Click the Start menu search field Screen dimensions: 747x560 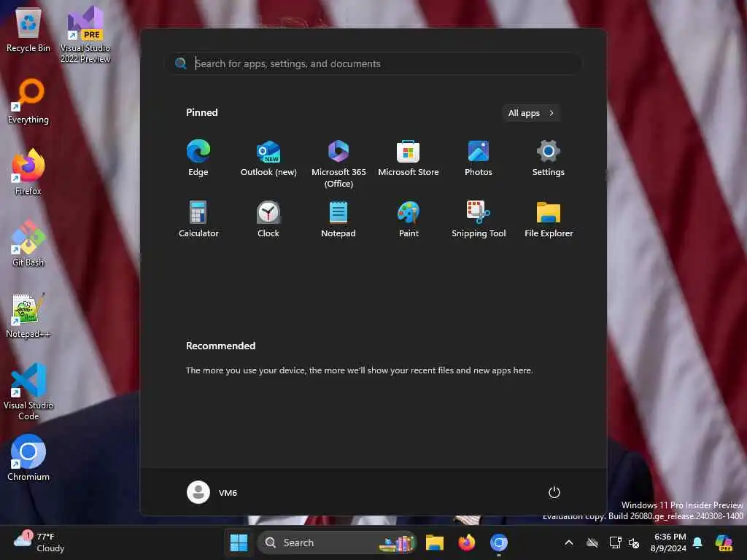click(374, 63)
